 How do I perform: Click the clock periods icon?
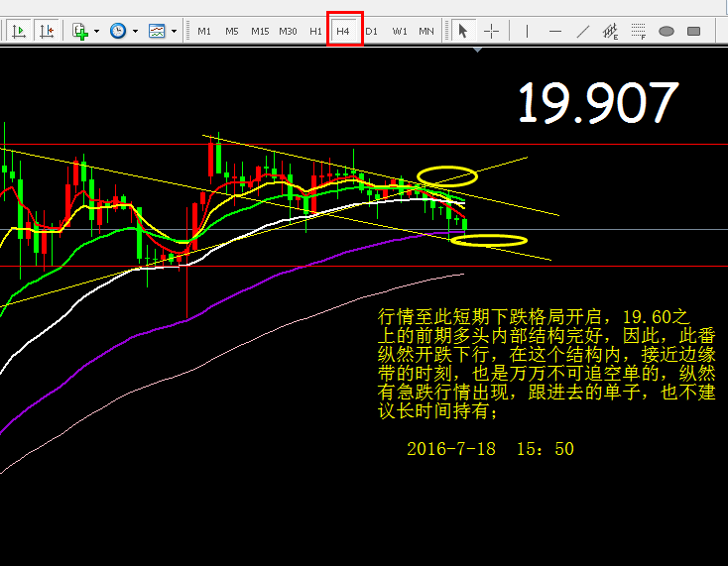coord(119,31)
